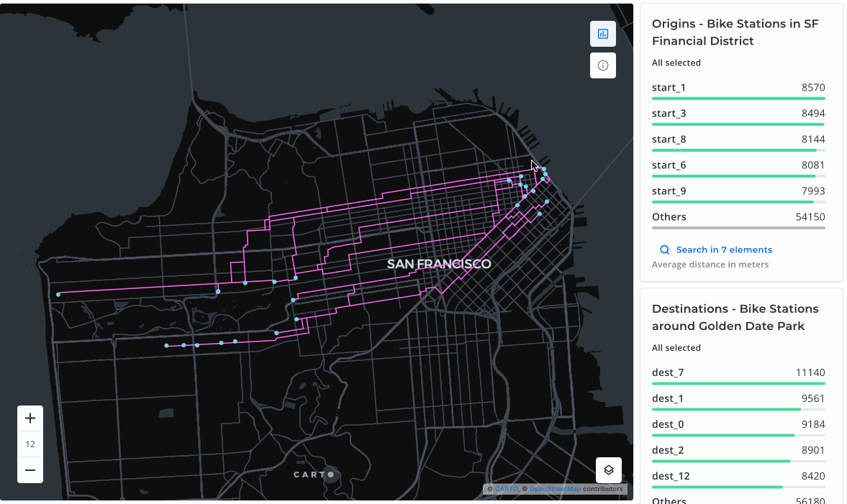Click the start_8 green value bar

tap(734, 150)
